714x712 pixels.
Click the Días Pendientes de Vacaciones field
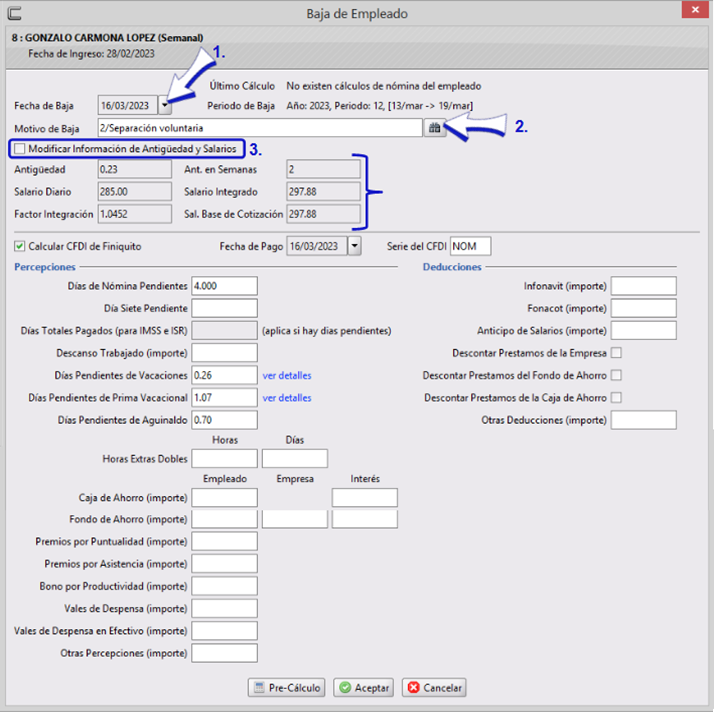click(224, 375)
